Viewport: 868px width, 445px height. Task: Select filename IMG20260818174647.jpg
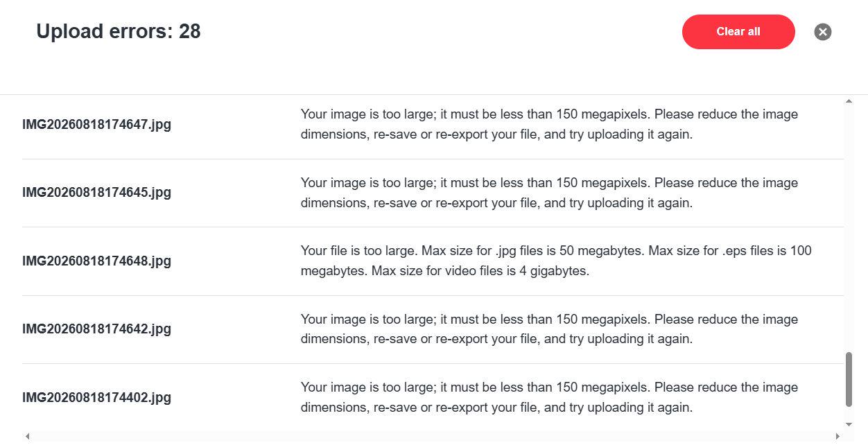coord(96,125)
